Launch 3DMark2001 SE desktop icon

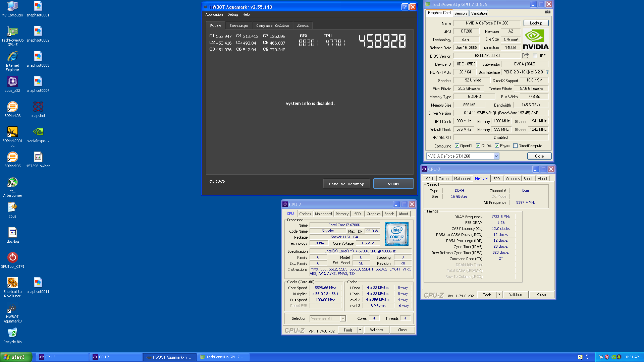12,137
